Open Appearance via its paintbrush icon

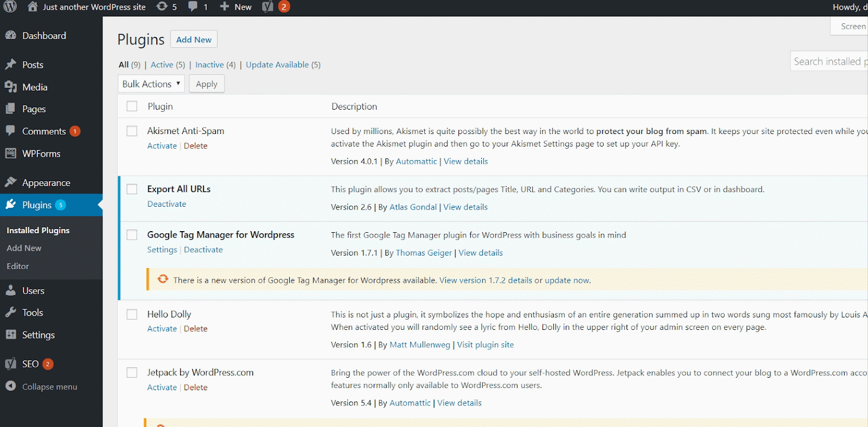pos(11,182)
